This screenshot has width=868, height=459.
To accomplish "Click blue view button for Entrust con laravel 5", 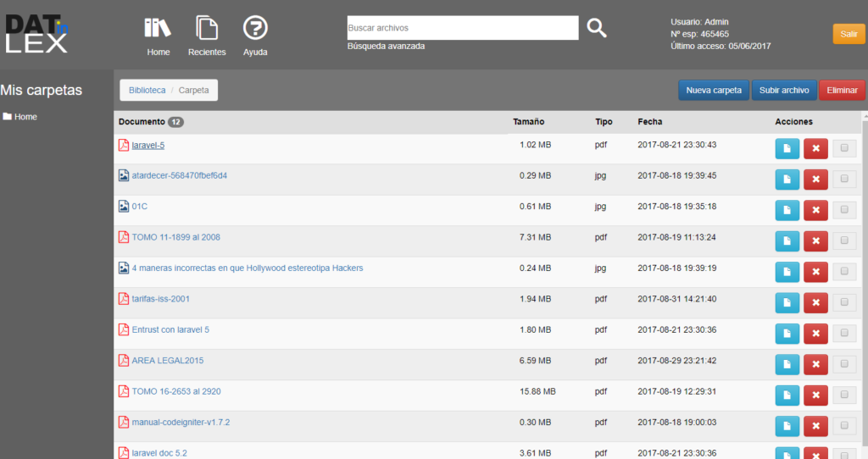I will point(787,334).
